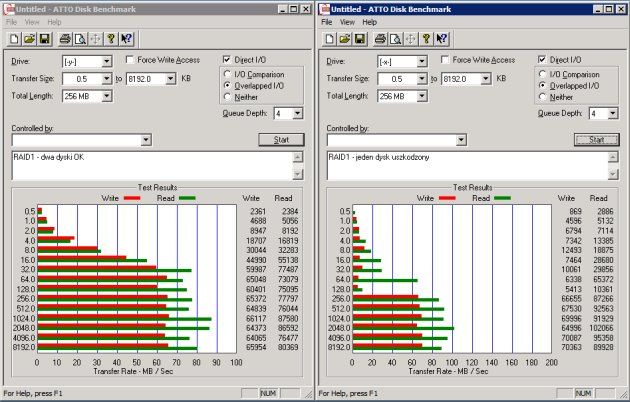Screen dimensions: 630x402
Task: Open Total Length 256 MB dropdown, right window
Action: [x=421, y=96]
